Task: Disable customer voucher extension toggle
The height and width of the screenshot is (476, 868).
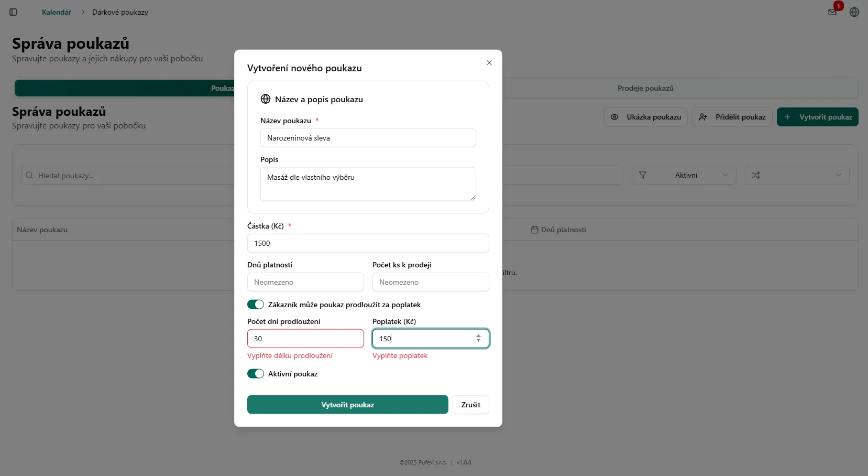Action: (x=256, y=305)
